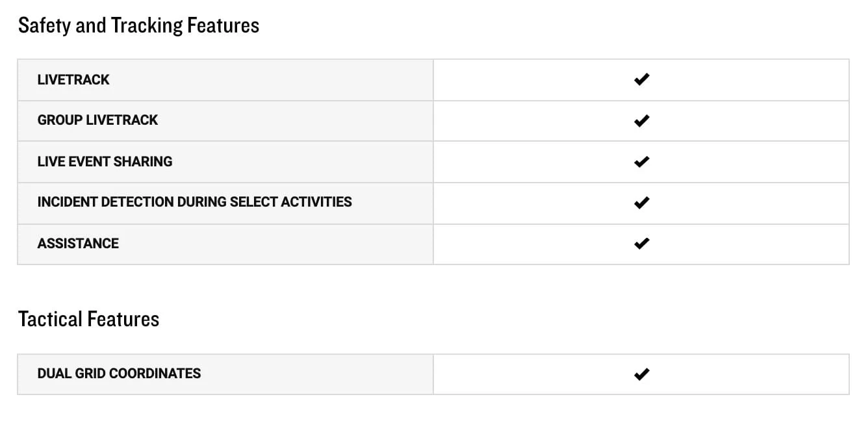
Task: Click the Incident Detection row checkmark
Action: [x=641, y=203]
